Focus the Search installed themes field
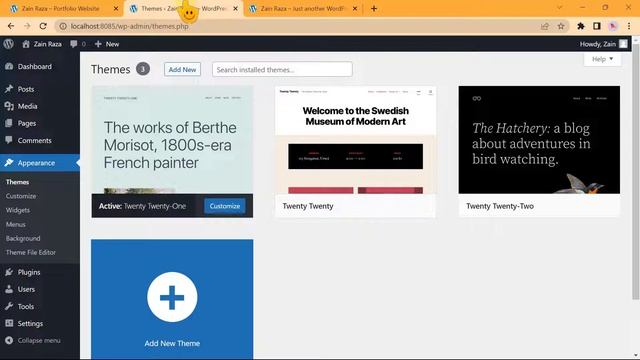 [x=282, y=69]
